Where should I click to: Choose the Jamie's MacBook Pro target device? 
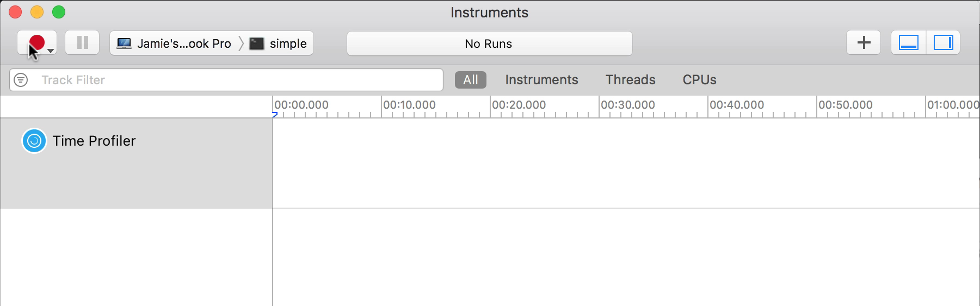pos(174,43)
